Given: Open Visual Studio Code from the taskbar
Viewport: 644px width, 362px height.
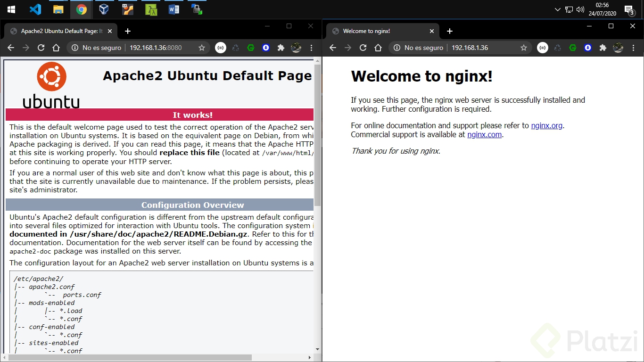Looking at the screenshot, I should [x=35, y=9].
